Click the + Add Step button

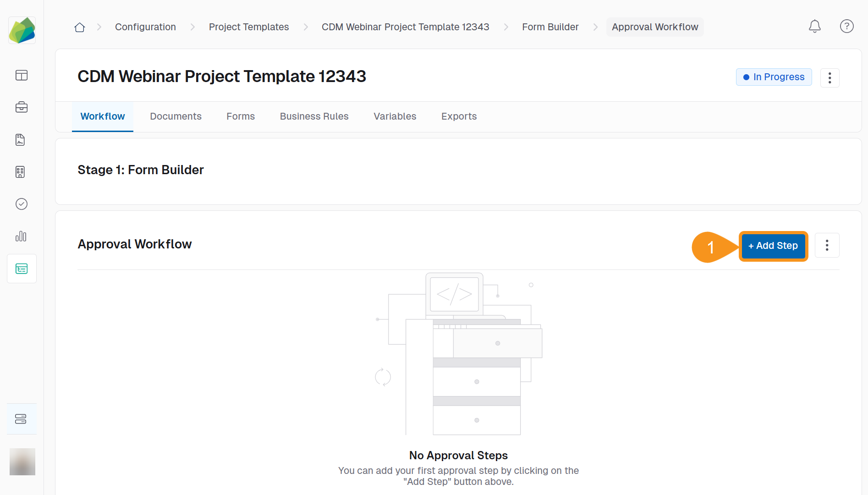(773, 246)
